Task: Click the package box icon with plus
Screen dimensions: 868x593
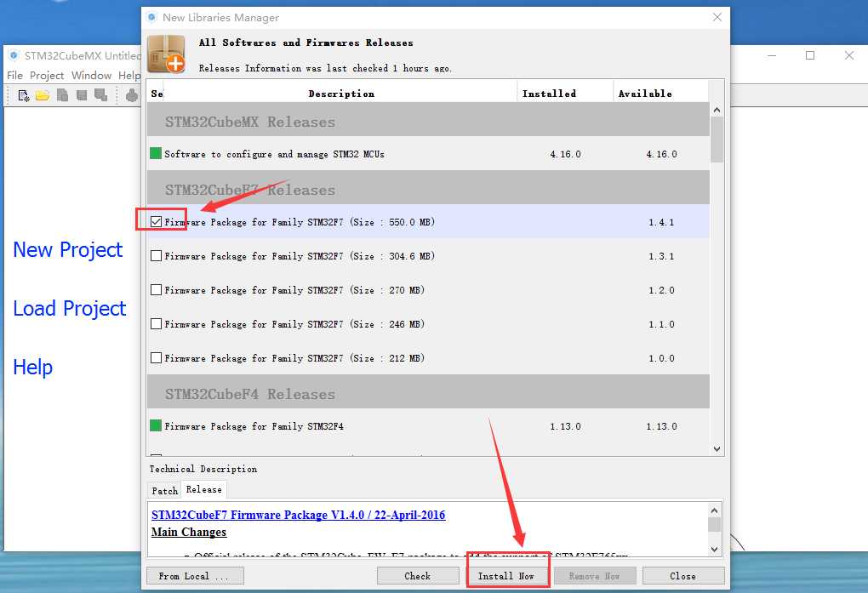Action: click(x=167, y=54)
